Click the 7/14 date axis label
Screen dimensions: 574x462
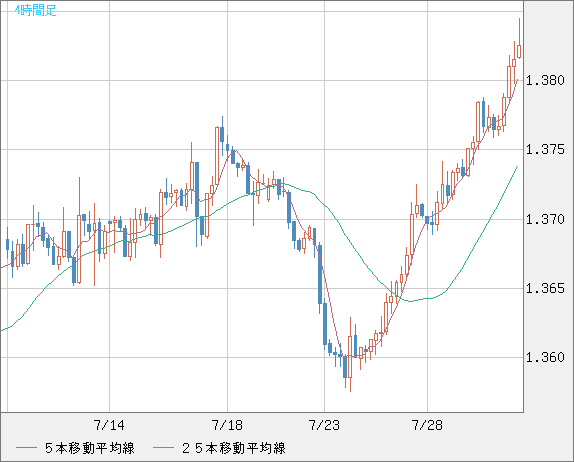(x=109, y=425)
